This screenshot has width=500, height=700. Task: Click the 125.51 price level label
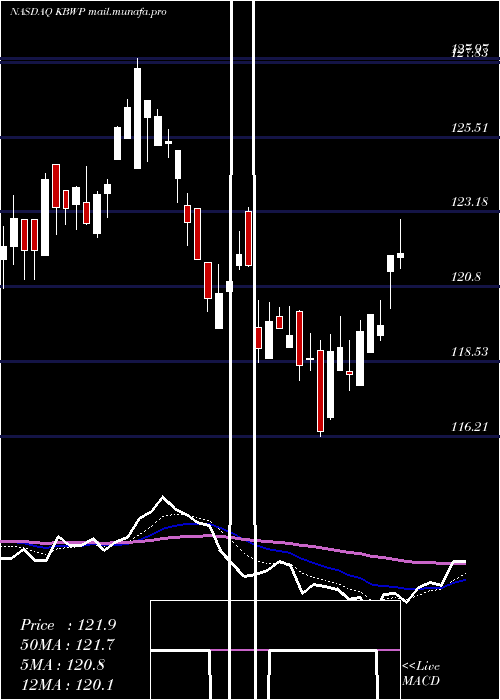(469, 128)
